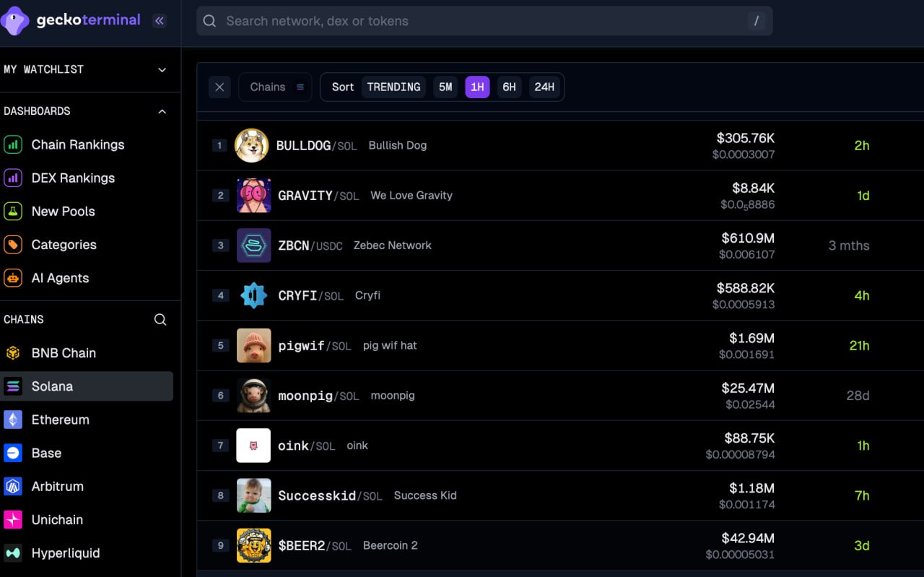Viewport: 924px width, 577px height.
Task: Click the New Pools flask icon
Action: click(x=13, y=211)
